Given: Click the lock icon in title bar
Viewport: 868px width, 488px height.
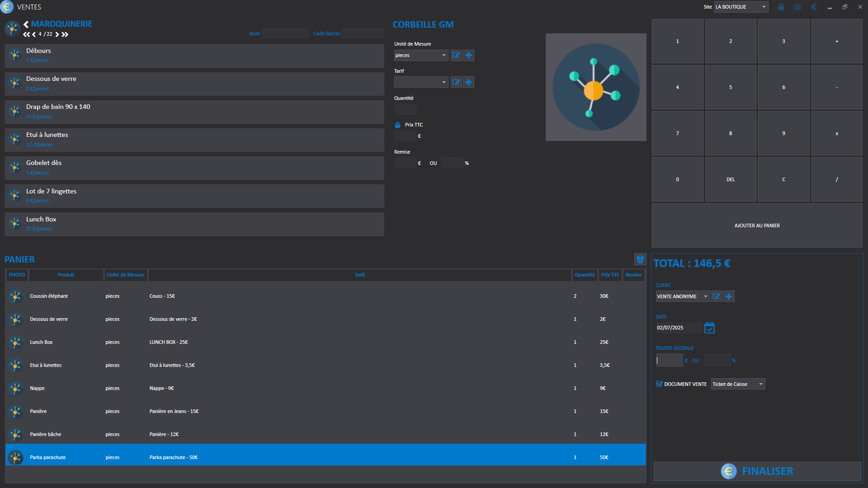Looking at the screenshot, I should coord(781,7).
